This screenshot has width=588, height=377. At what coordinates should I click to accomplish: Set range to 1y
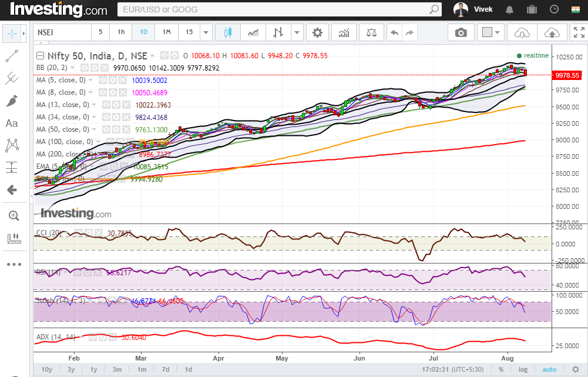click(x=94, y=369)
